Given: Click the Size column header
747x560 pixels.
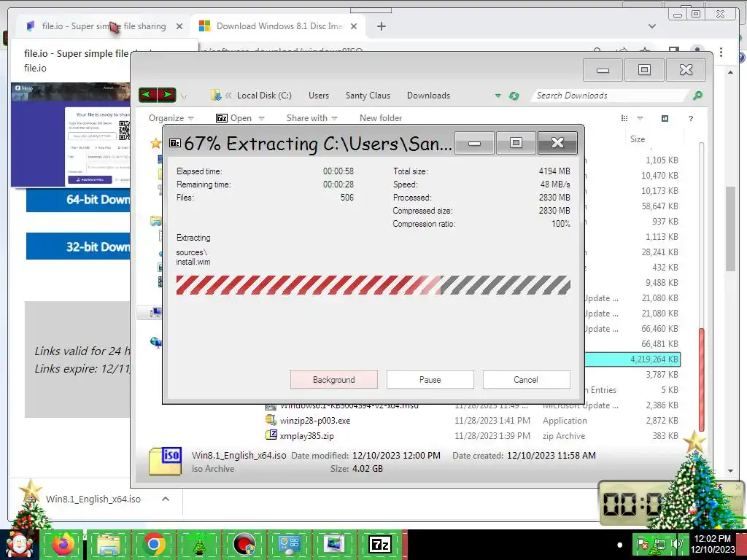Looking at the screenshot, I should [x=638, y=139].
